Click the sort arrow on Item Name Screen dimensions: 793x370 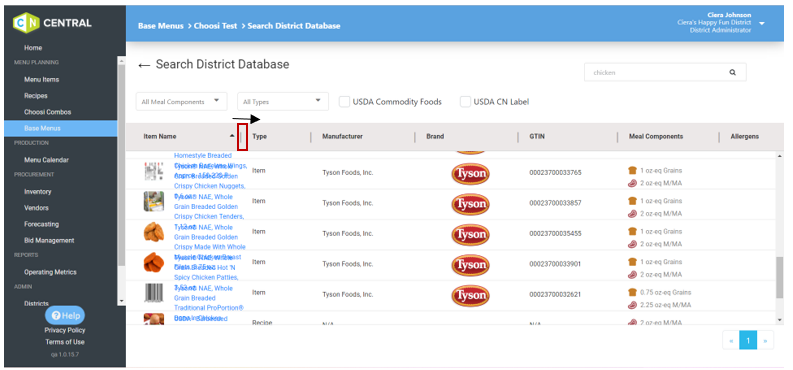coord(232,136)
